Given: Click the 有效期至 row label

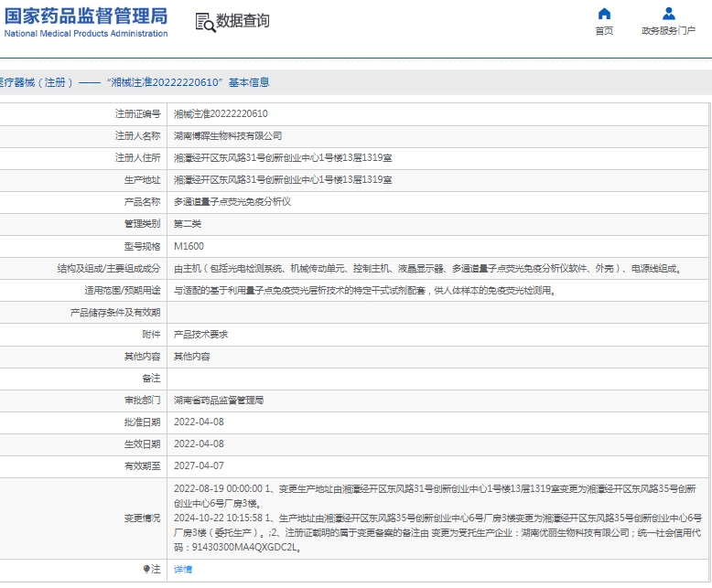Looking at the screenshot, I should (x=142, y=466).
